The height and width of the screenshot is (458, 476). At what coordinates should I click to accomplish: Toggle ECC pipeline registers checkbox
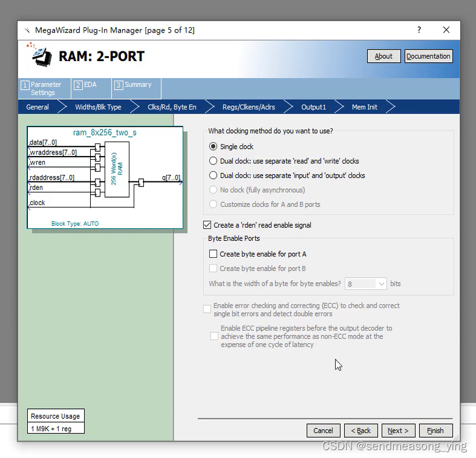coord(214,336)
